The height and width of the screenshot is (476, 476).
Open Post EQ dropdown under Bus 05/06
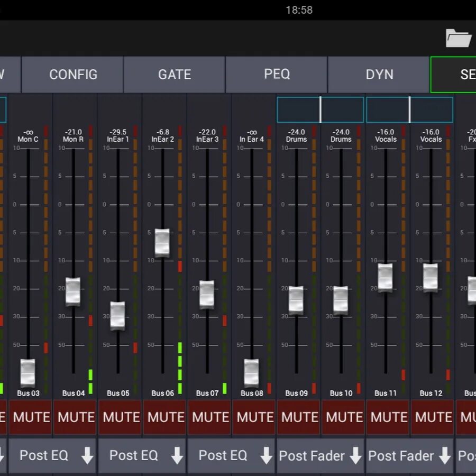[x=142, y=456]
